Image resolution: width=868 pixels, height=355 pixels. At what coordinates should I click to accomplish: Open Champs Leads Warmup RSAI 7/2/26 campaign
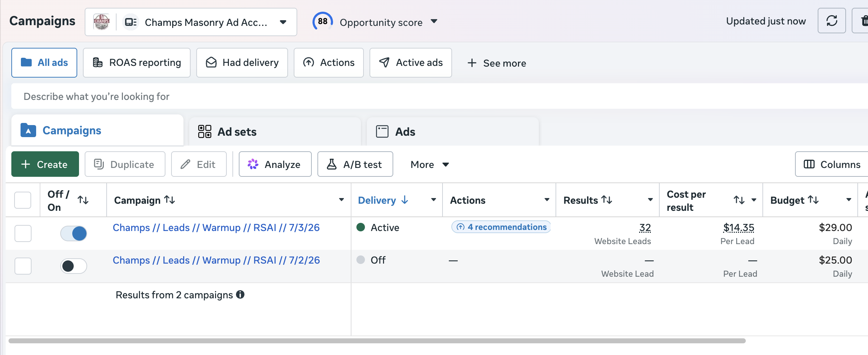(x=216, y=260)
